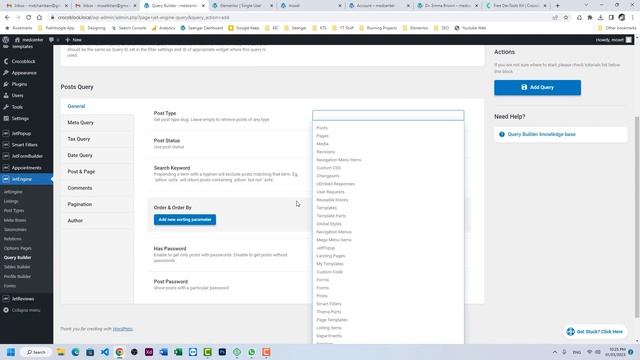Image resolution: width=640 pixels, height=360 pixels.
Task: Switch to the Tax Query tab
Action: [x=97, y=139]
